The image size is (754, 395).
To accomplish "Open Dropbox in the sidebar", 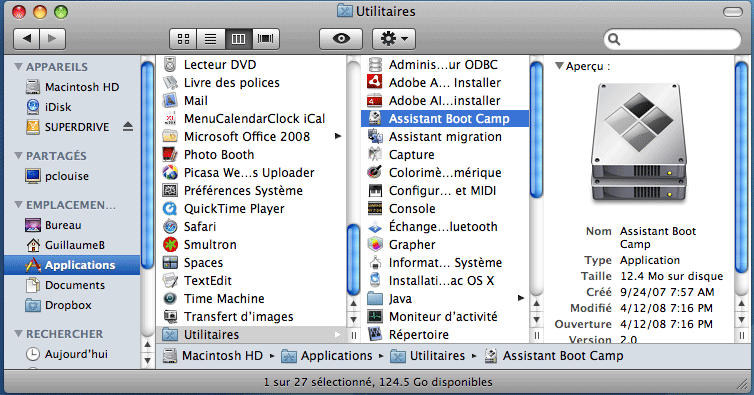I will tap(72, 305).
